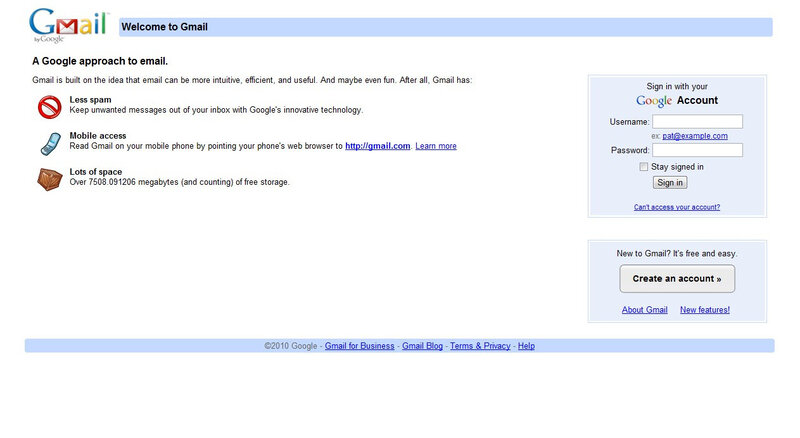Open the Can't access your account link
Image resolution: width=800 pixels, height=438 pixels.
677,207
